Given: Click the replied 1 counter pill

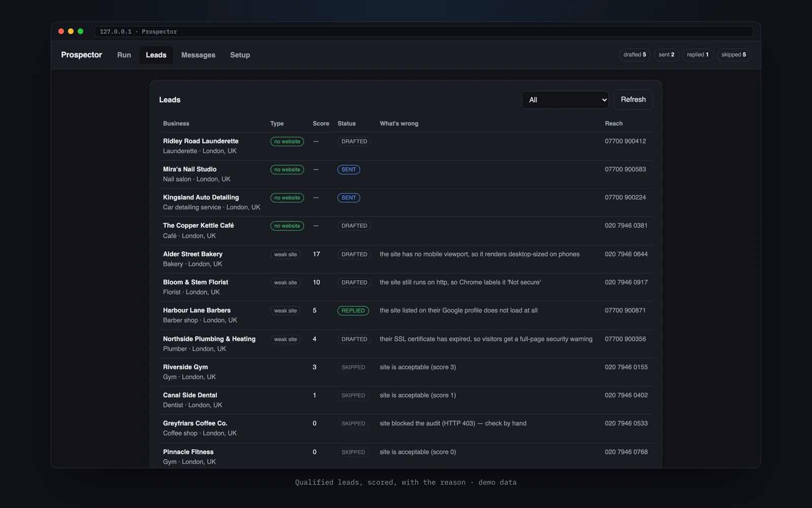Looking at the screenshot, I should point(698,55).
